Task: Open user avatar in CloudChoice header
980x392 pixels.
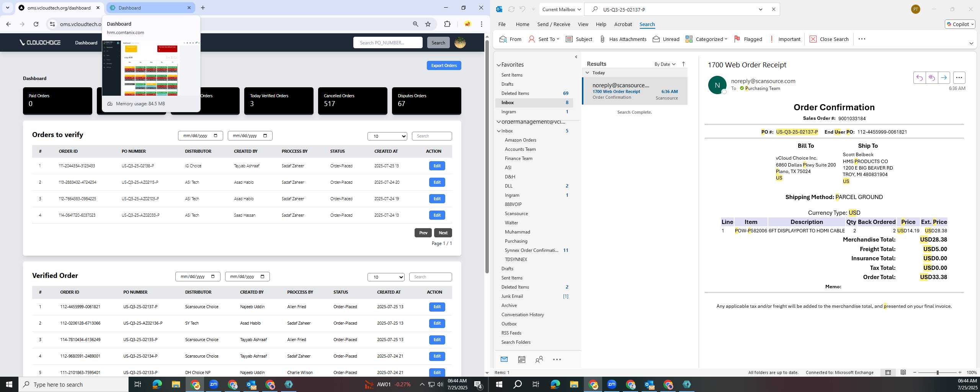Action: (460, 42)
